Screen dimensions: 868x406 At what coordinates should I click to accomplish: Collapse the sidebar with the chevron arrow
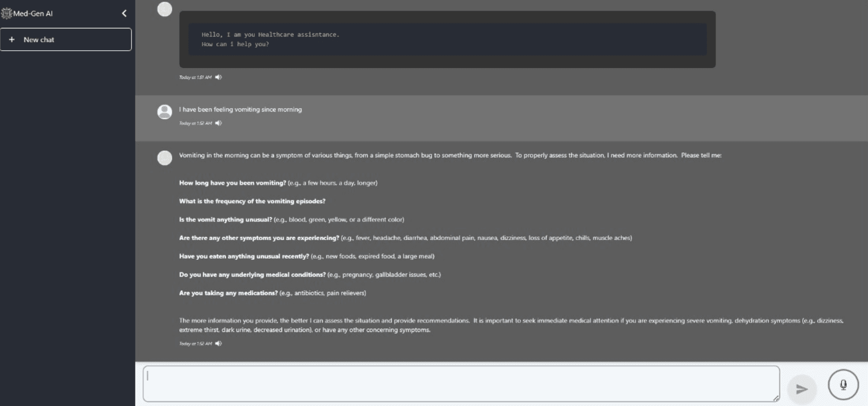tap(124, 13)
